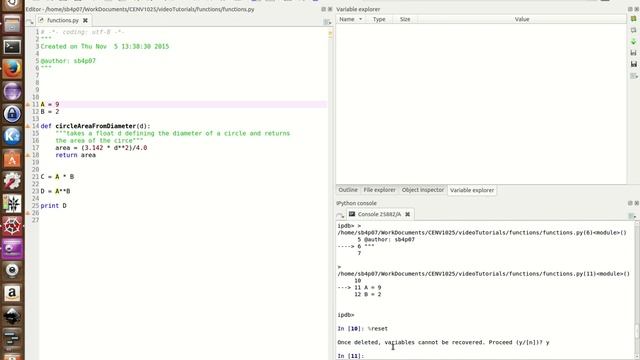Click the warning marker on line 26
The image size is (640, 360).
[28, 213]
